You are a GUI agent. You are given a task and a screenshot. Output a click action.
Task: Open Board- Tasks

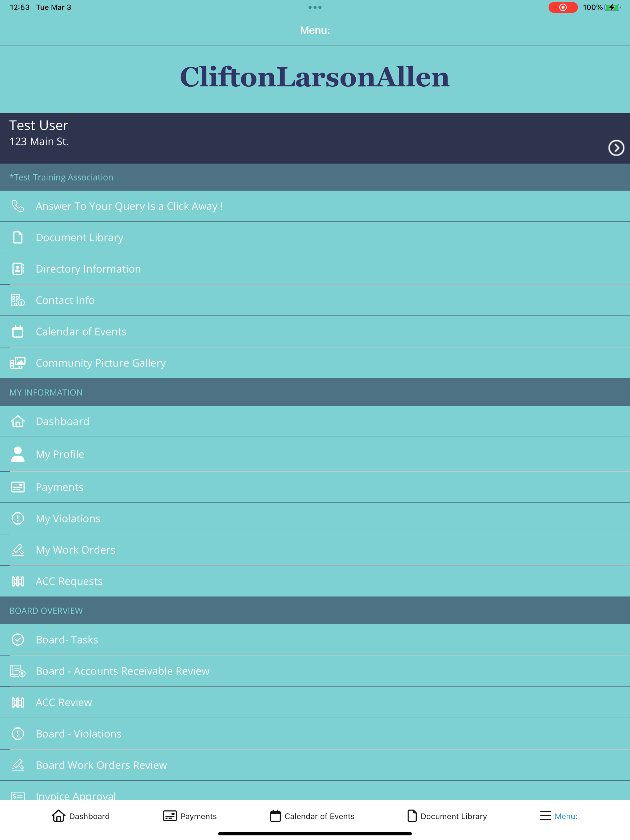coord(315,640)
